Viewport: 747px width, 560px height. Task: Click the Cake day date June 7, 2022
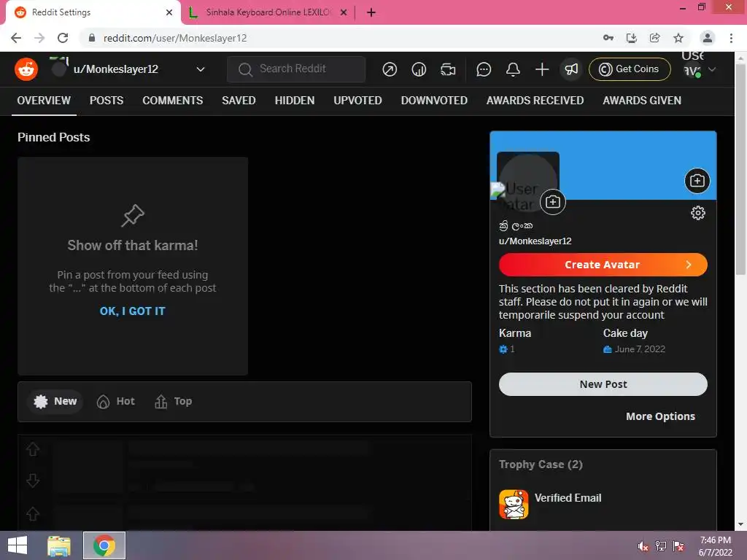(640, 349)
